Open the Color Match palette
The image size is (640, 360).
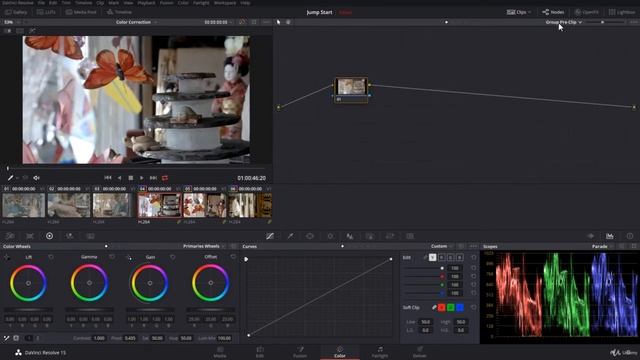point(30,236)
